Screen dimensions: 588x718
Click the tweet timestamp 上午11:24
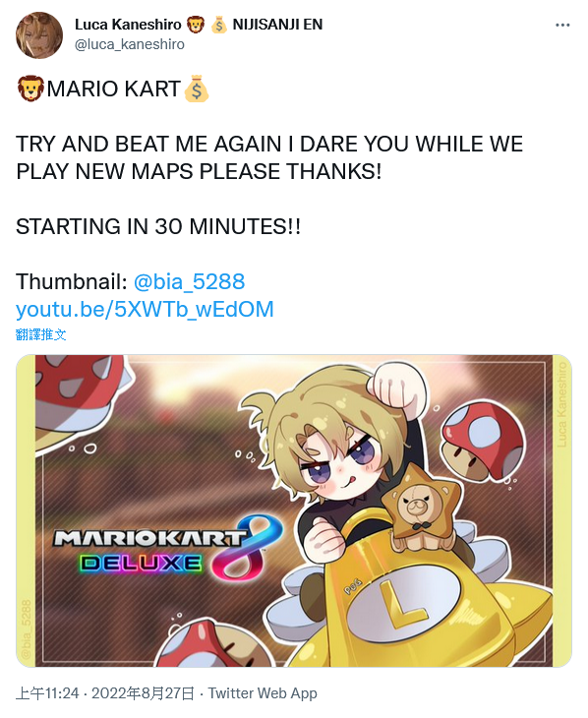click(x=47, y=693)
